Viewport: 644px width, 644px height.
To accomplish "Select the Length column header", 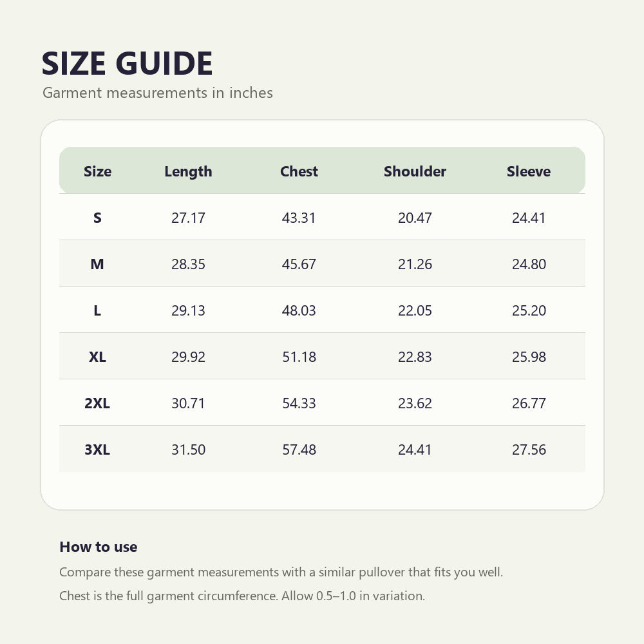I will pos(188,172).
